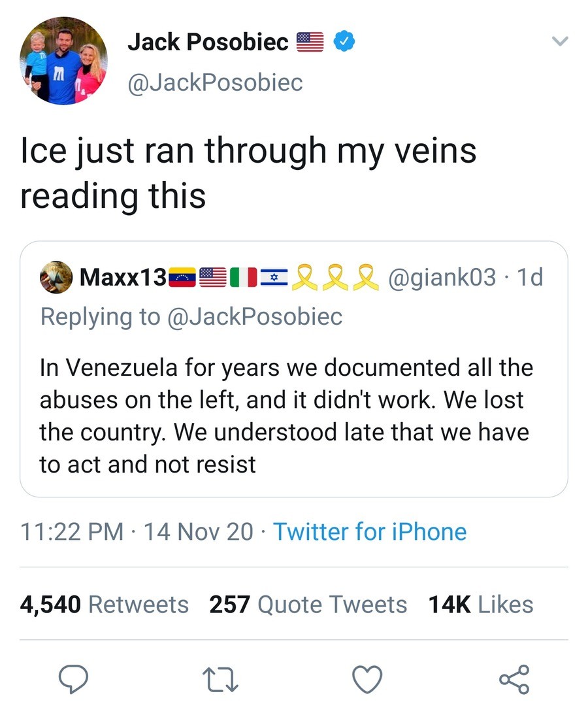
Task: View the 14K Likes list
Action: [481, 605]
